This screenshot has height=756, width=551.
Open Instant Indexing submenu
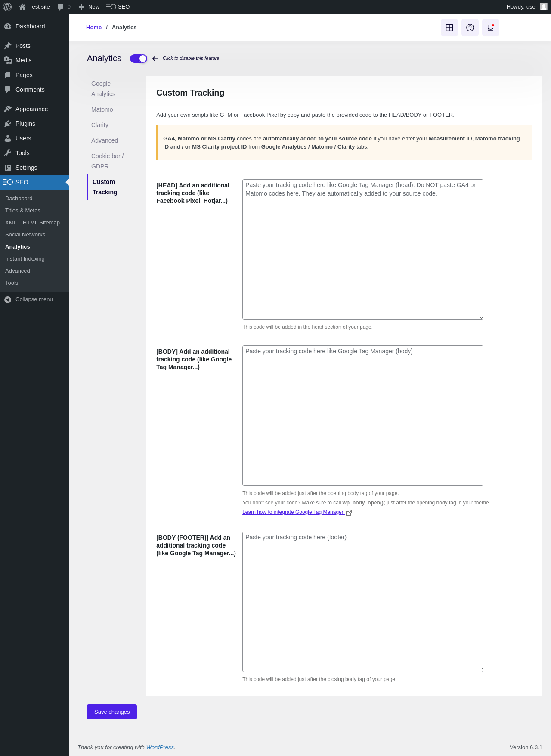pyautogui.click(x=25, y=259)
